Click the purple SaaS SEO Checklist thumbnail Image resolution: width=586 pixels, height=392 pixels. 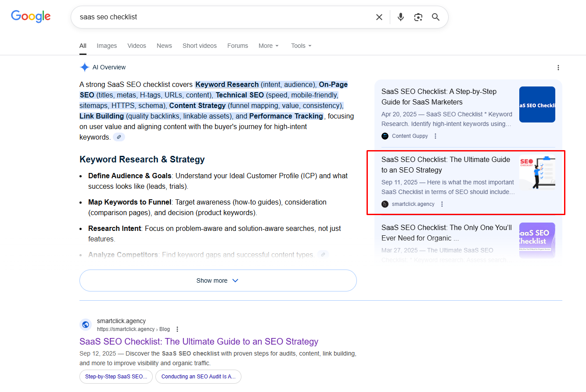point(537,240)
